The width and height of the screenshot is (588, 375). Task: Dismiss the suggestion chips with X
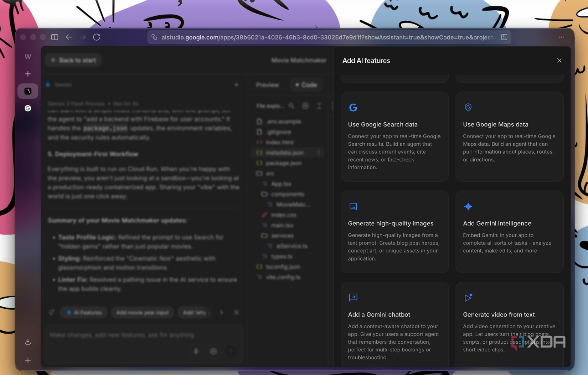(236, 313)
